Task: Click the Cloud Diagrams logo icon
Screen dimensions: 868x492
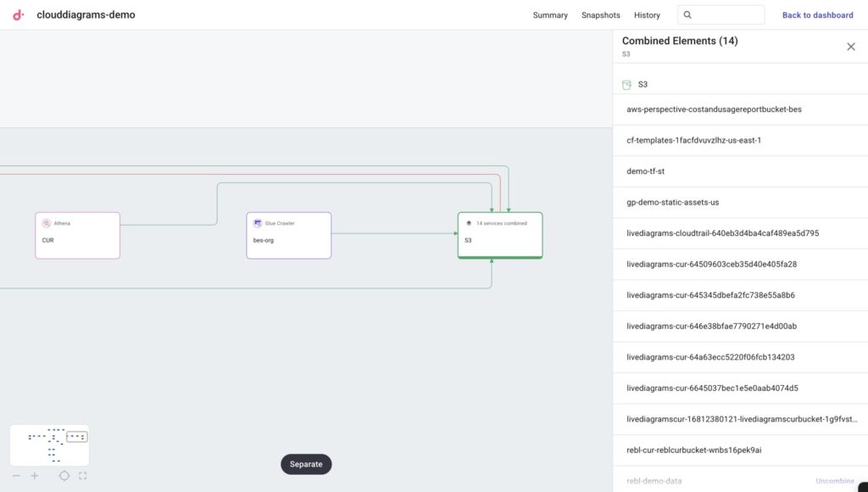Action: coord(19,14)
